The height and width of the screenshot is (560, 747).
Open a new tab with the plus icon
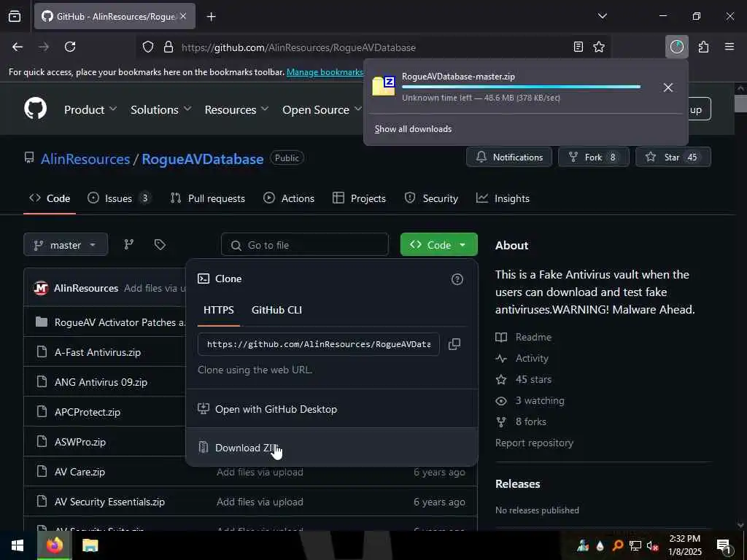(x=212, y=17)
